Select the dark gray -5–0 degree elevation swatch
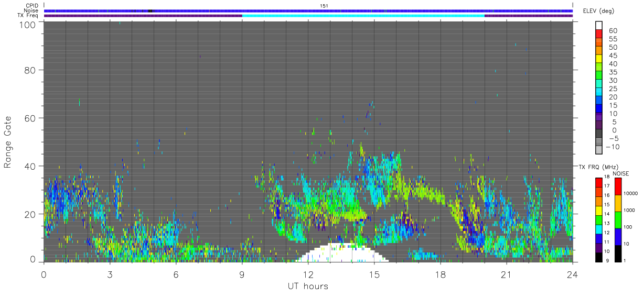 599,134
